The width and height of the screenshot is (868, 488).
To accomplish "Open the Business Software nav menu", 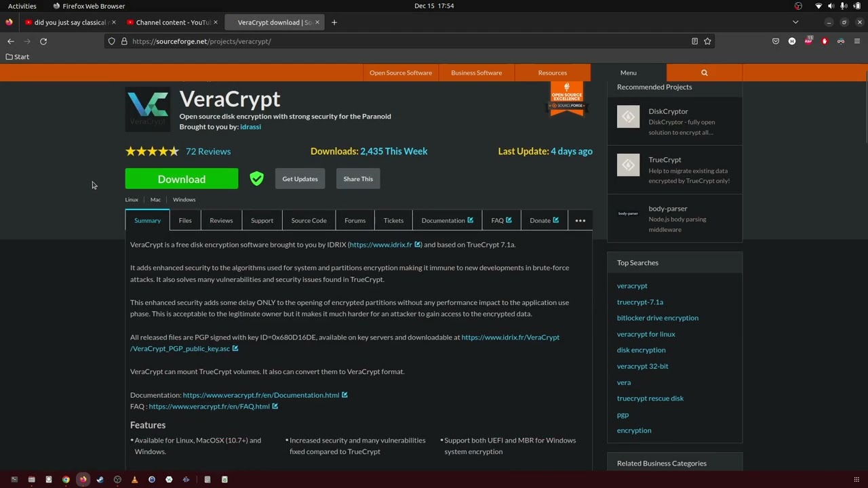I will pos(477,73).
